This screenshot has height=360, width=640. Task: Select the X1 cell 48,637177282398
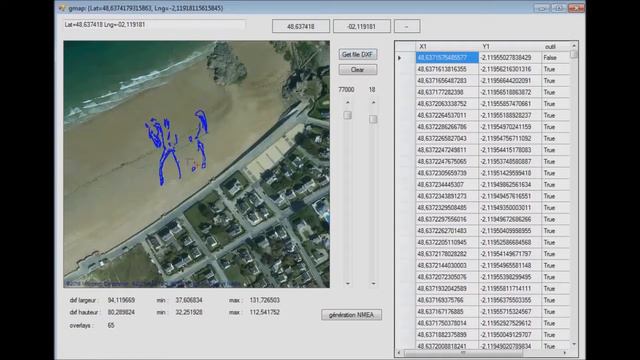point(447,92)
